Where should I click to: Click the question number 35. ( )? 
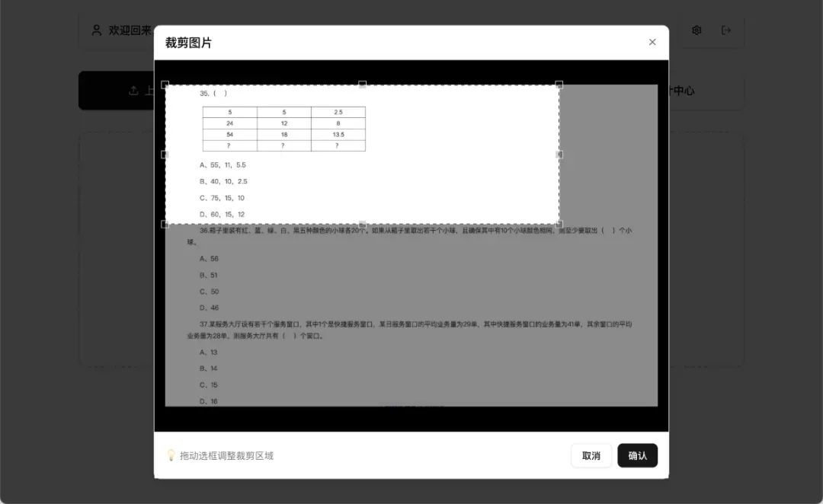click(x=213, y=94)
